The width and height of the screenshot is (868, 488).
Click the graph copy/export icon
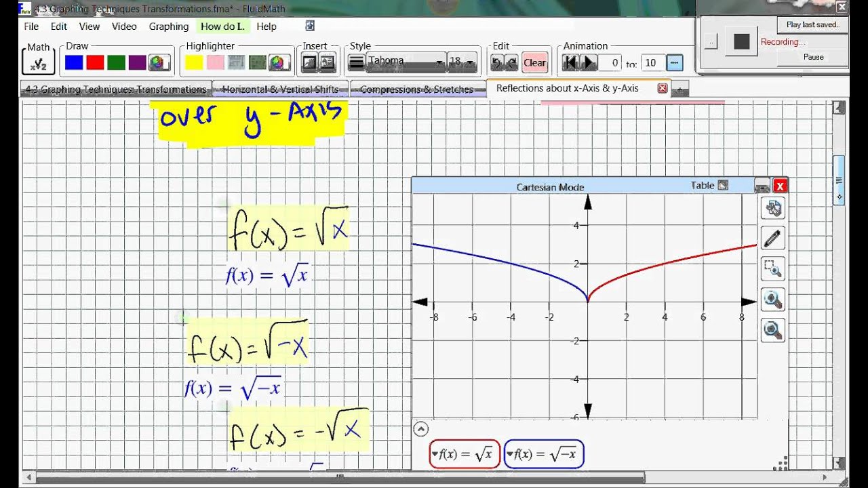coord(773,208)
